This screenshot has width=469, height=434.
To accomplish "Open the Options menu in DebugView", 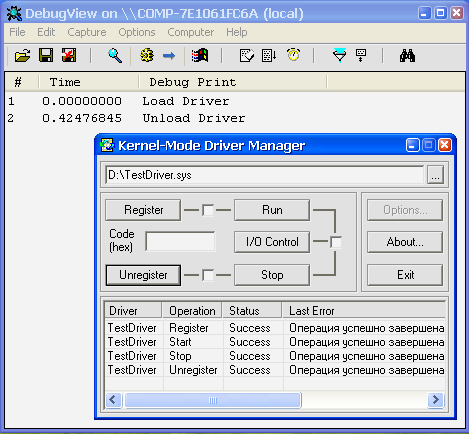I will tap(137, 32).
